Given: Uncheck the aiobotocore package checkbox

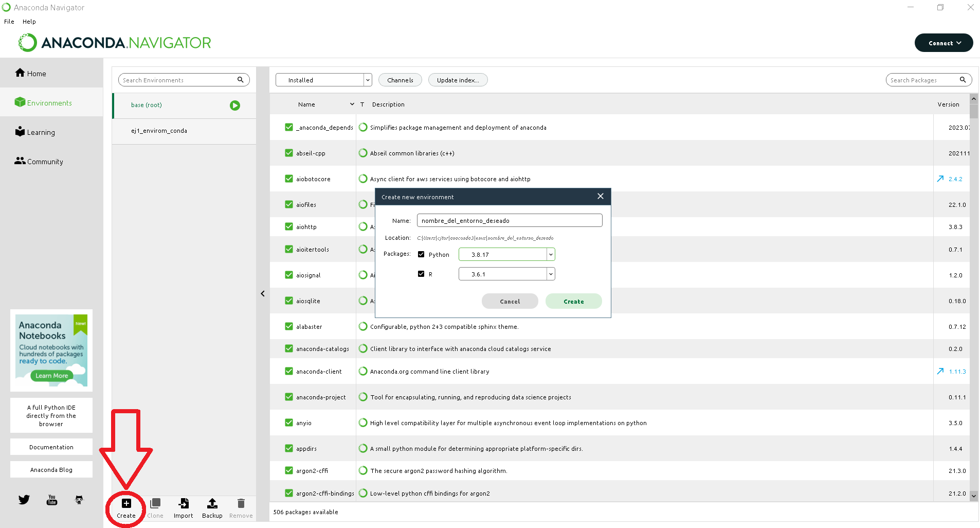Looking at the screenshot, I should coord(289,179).
